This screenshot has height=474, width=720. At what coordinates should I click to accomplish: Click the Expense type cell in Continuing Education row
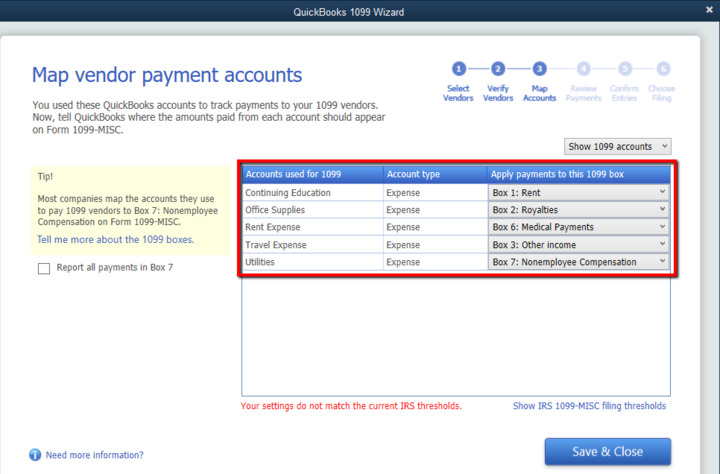point(435,192)
